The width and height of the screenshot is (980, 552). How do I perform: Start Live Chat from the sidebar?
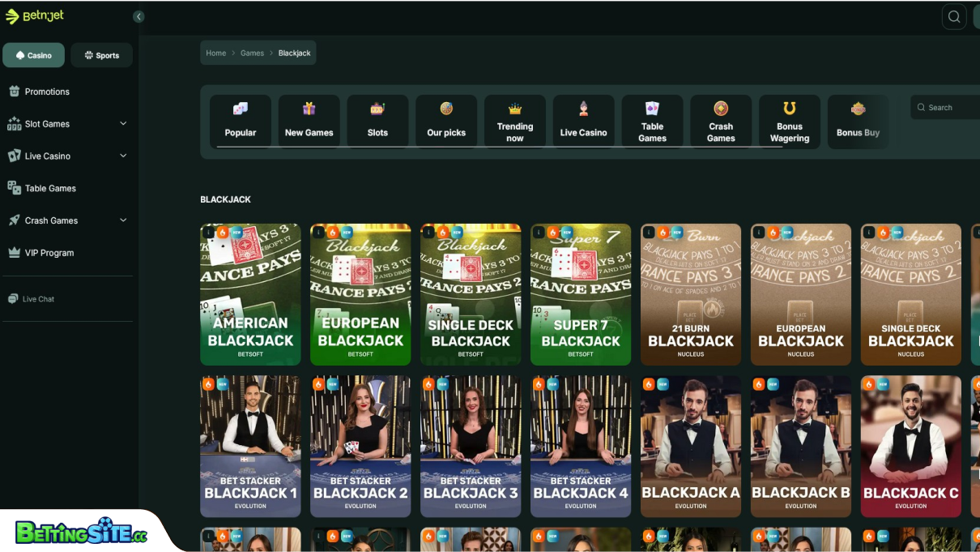click(38, 298)
